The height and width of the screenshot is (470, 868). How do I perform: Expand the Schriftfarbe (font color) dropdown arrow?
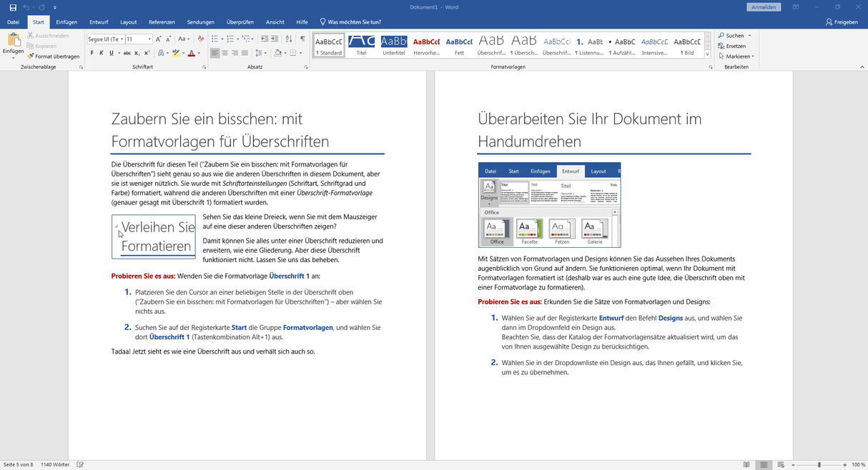coord(199,52)
